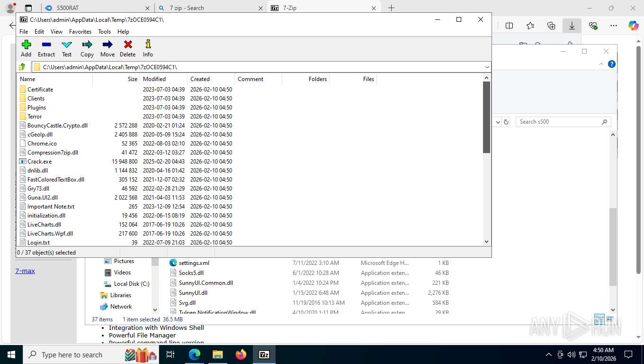Switch to the 7 zip - Search tab
644x364 pixels.
coord(211,8)
